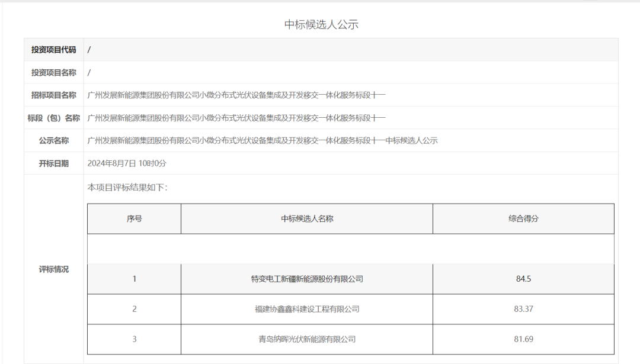The width and height of the screenshot is (640, 364).
Task: Click the 投资项目名称 label cell
Action: tap(53, 72)
